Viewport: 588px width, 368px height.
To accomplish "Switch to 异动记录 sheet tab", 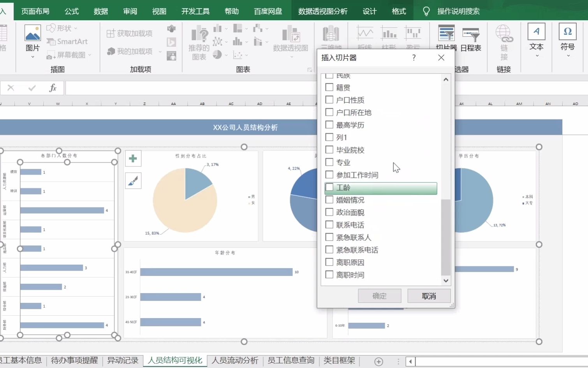I will [x=123, y=361].
